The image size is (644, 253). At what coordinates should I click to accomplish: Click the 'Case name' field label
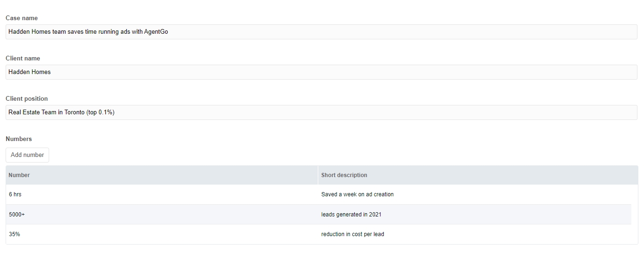[x=22, y=18]
